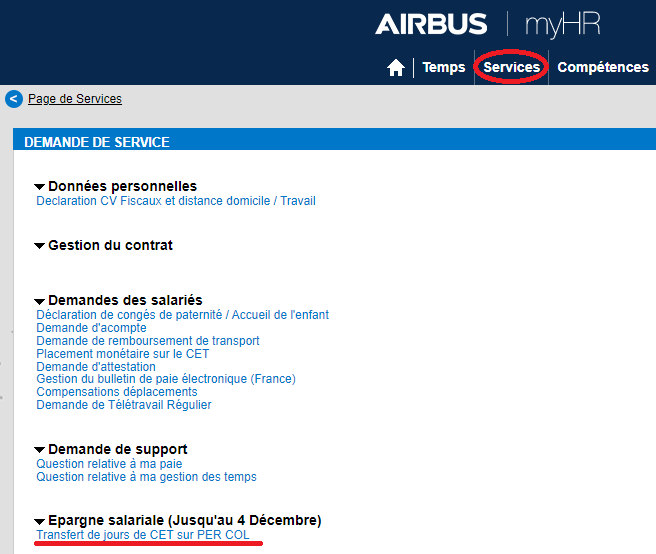This screenshot has width=656, height=554.
Task: Open Question relative à ma paie
Action: (x=109, y=464)
